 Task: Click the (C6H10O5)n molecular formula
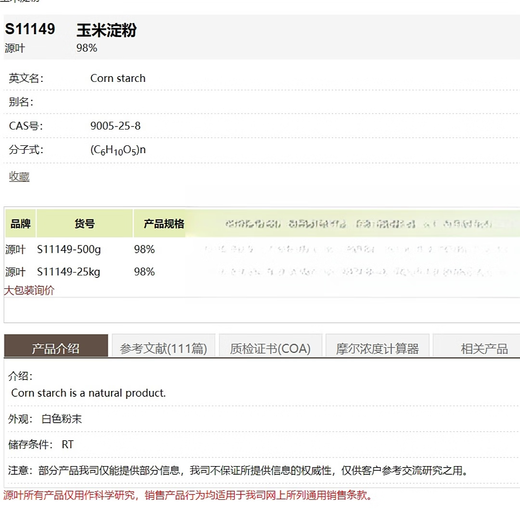click(x=118, y=150)
